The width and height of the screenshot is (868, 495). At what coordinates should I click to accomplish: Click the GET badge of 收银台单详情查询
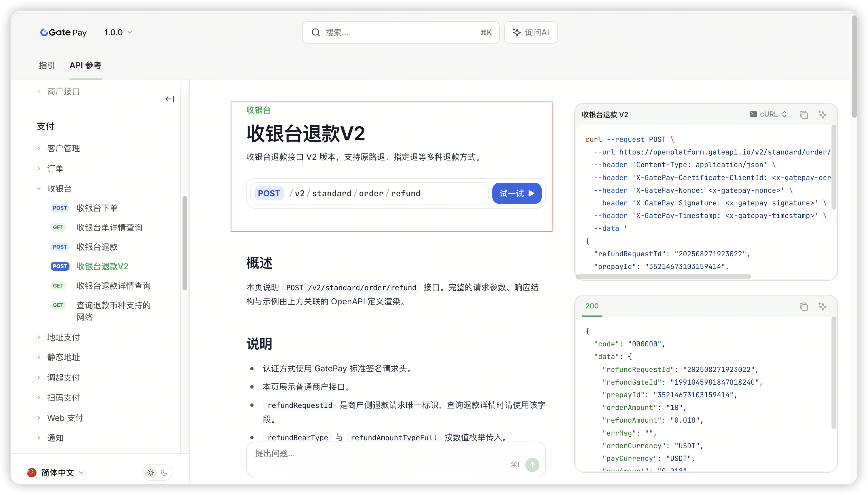point(58,227)
